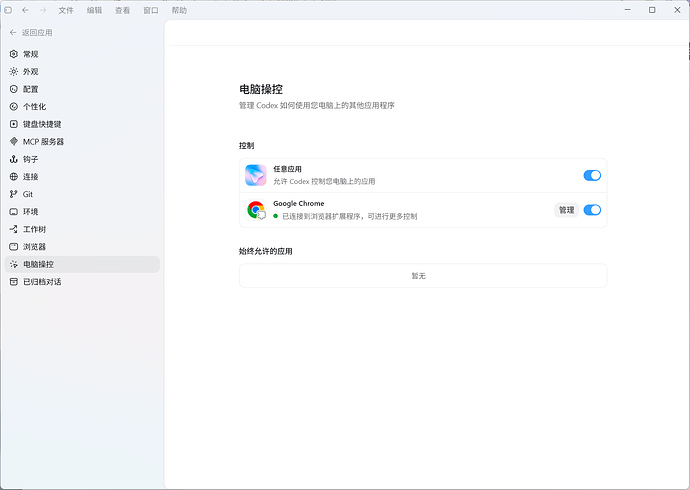The width and height of the screenshot is (690, 490).
Task: Click 已连接到浏览器扩展程序 status text
Action: click(x=350, y=216)
